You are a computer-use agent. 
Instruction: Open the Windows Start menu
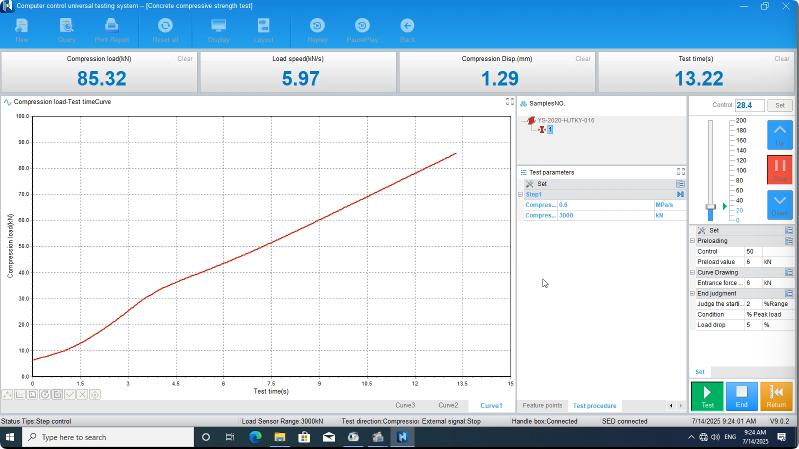point(10,437)
